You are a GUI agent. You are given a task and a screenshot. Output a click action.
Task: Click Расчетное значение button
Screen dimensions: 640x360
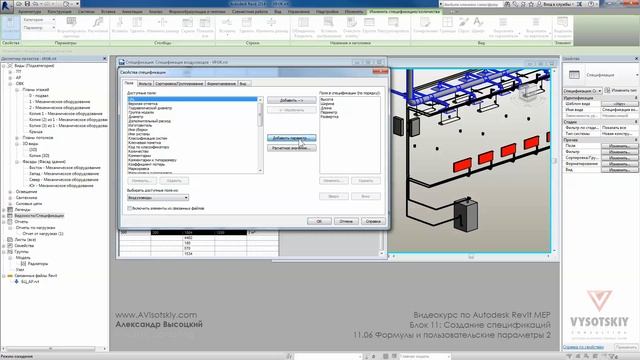tap(291, 148)
